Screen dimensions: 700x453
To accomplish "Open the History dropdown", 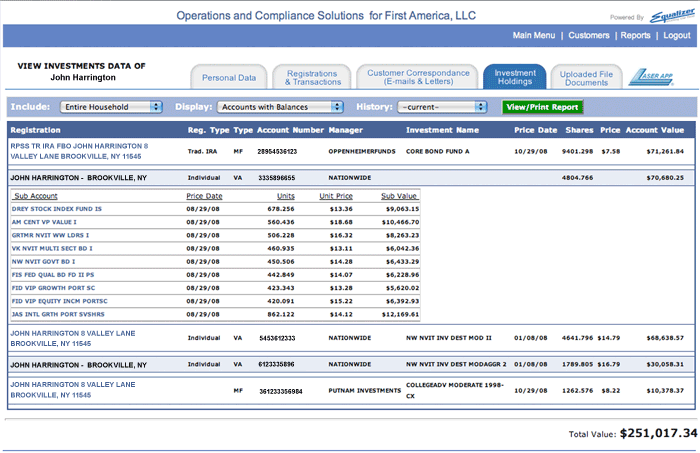I will pyautogui.click(x=443, y=106).
